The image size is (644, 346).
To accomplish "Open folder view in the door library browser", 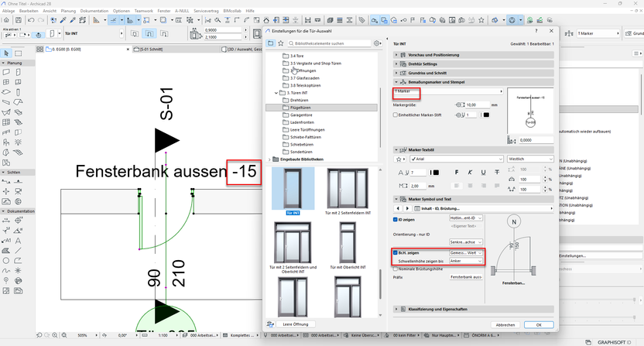I will pyautogui.click(x=271, y=43).
